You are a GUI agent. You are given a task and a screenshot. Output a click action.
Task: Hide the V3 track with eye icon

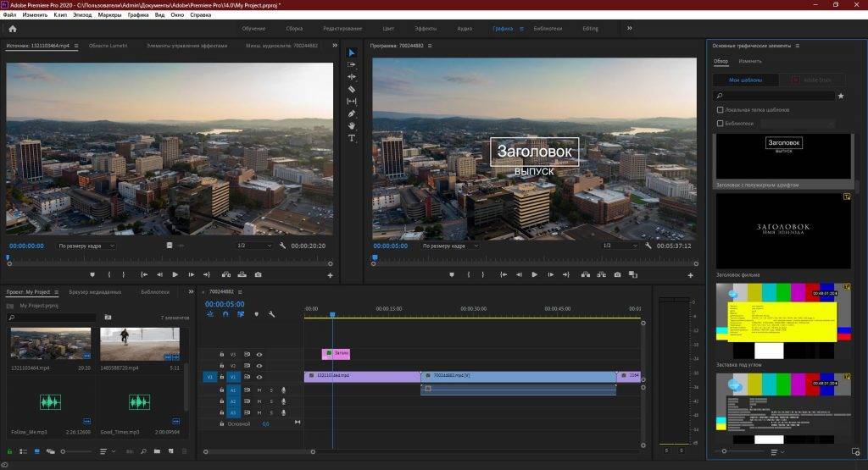tap(259, 354)
